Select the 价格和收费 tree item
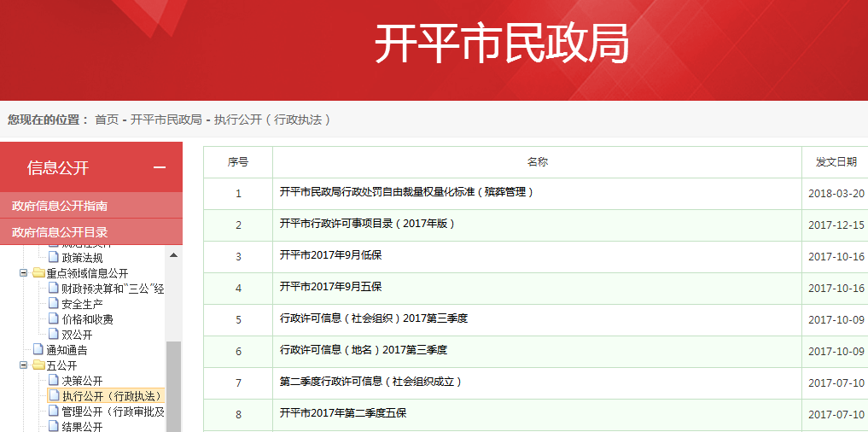Viewport: 868px width, 432px height. (87, 319)
